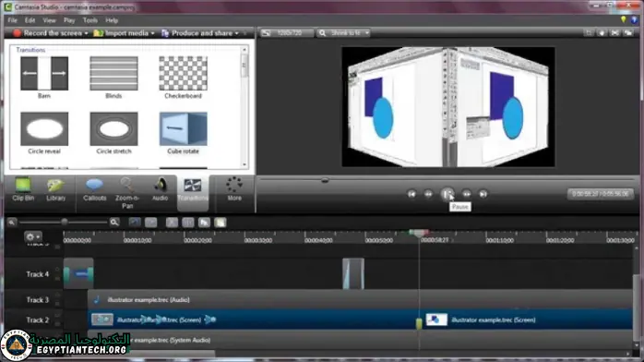
Task: Open the File menu
Action: click(x=12, y=20)
